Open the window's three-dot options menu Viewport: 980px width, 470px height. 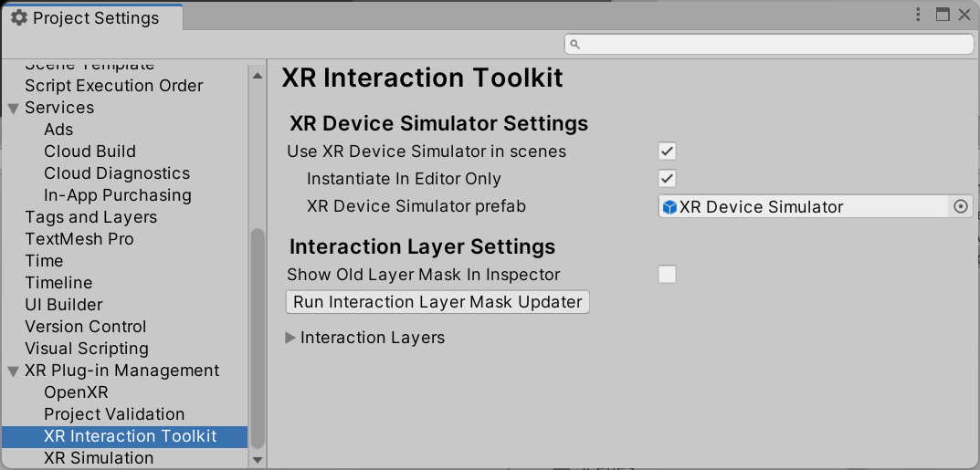919,15
